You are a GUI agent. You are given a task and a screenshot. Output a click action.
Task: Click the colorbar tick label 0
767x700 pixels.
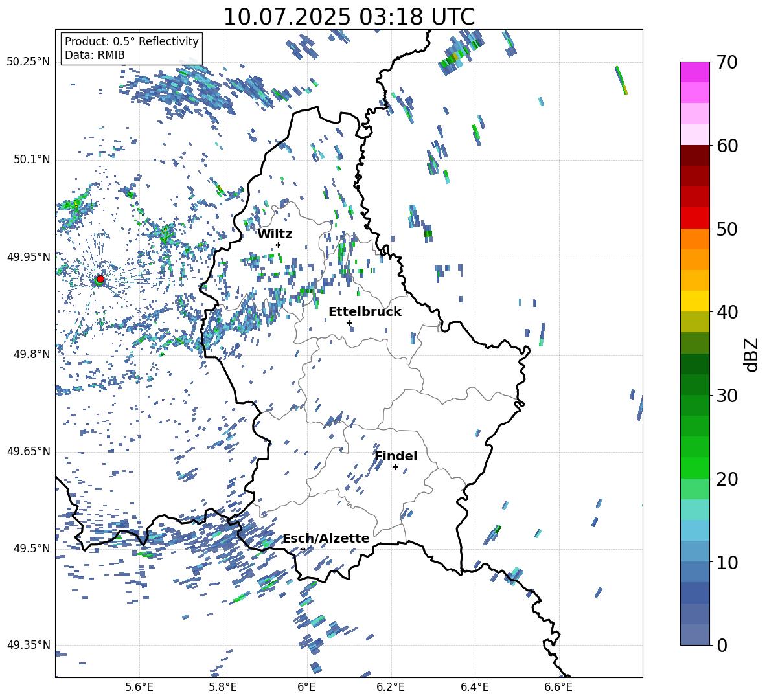point(722,645)
